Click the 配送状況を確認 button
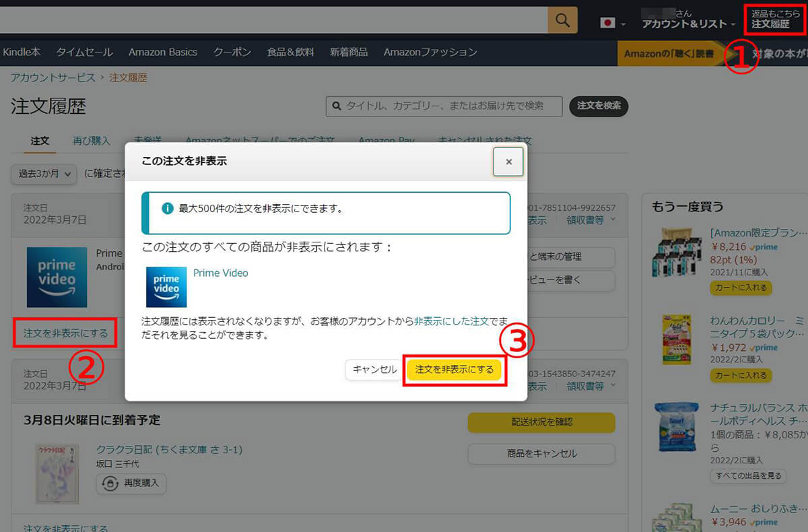 (x=541, y=423)
